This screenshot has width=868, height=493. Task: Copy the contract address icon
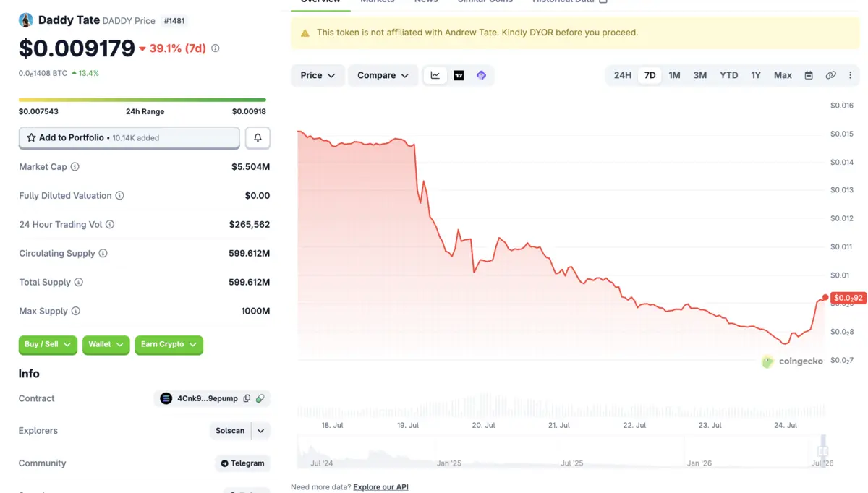[x=247, y=398]
